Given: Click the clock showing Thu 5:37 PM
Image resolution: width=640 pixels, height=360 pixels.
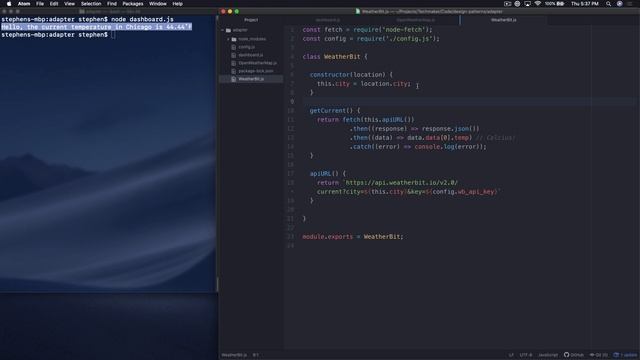Looking at the screenshot, I should [584, 4].
